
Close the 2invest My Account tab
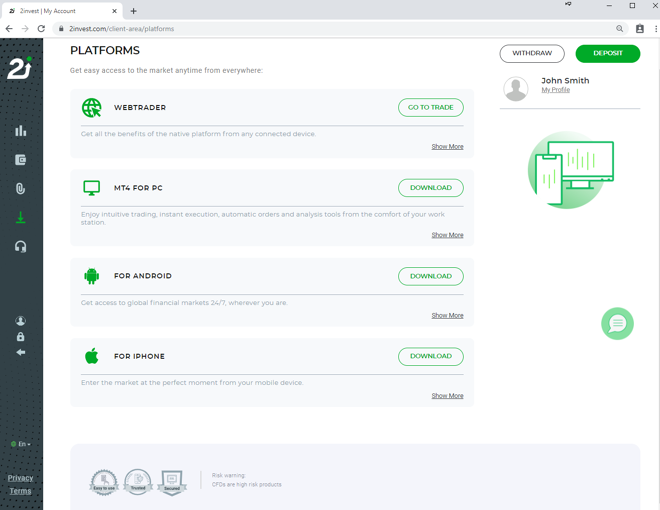[x=114, y=11]
